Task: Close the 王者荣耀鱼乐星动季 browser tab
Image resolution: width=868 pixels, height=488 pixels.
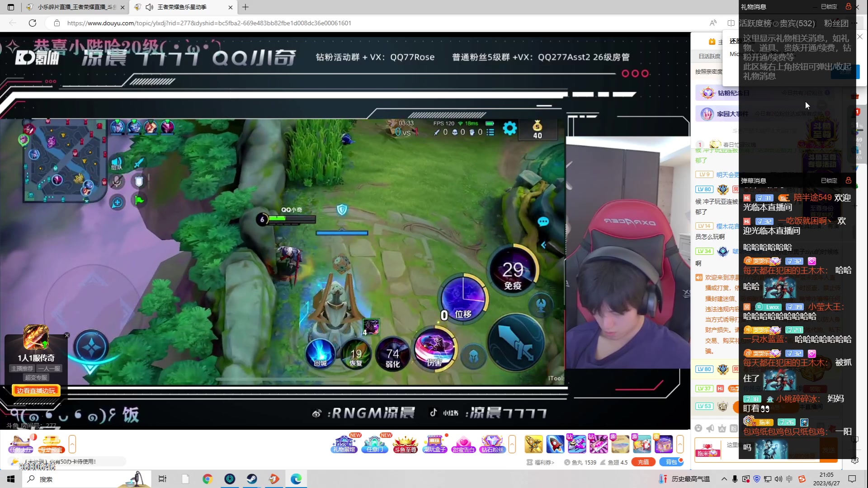Action: 231,7
